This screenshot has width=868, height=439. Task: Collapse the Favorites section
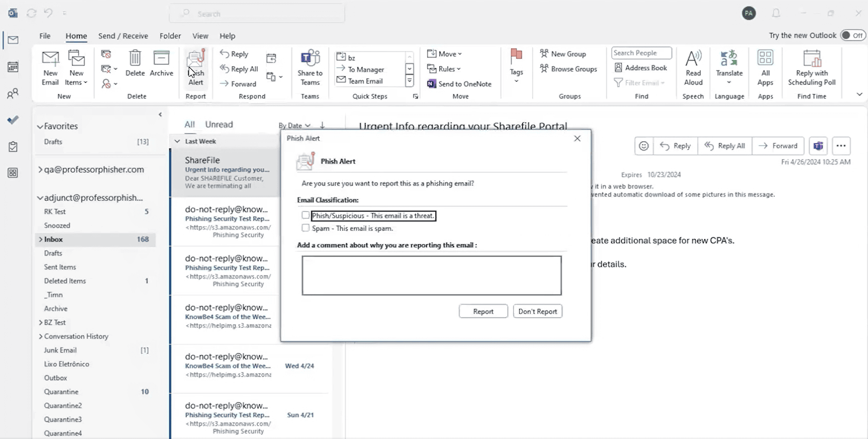tap(40, 127)
